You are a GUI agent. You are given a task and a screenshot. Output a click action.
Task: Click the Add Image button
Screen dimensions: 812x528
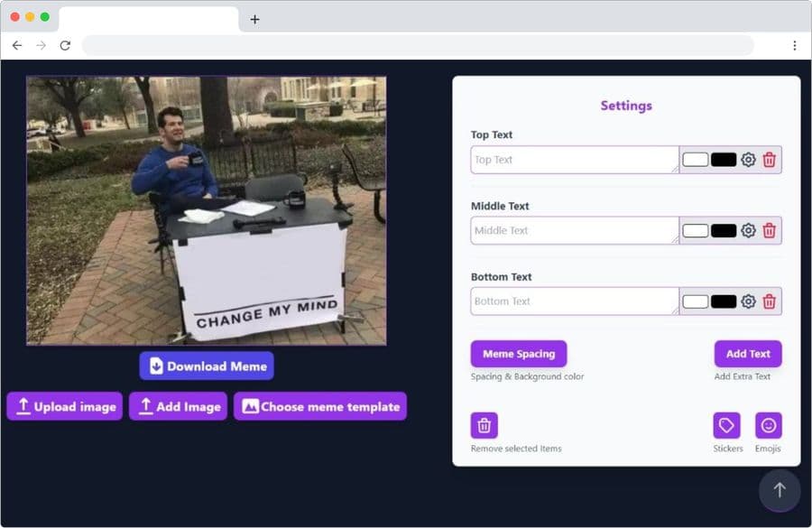click(178, 406)
